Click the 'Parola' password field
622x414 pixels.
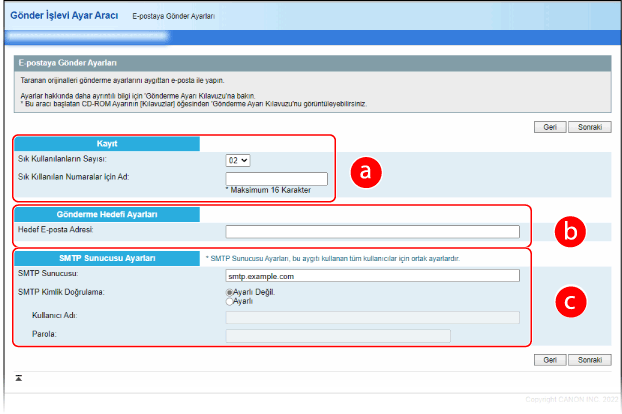[x=338, y=335]
